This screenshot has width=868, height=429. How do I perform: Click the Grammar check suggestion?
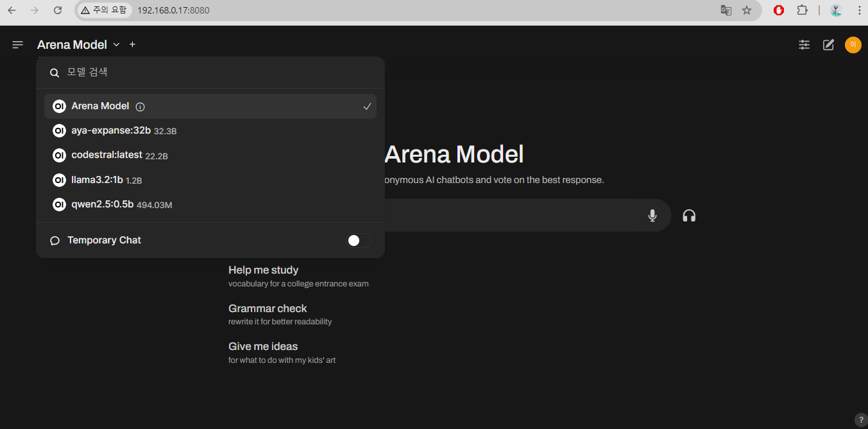pos(280,314)
